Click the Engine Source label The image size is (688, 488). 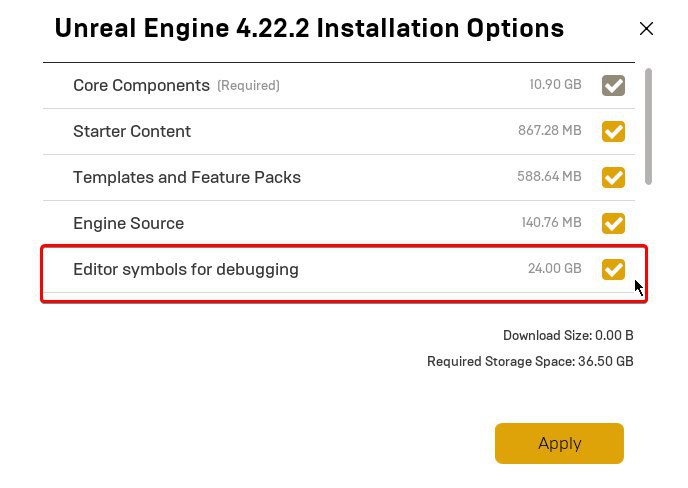[x=129, y=223]
